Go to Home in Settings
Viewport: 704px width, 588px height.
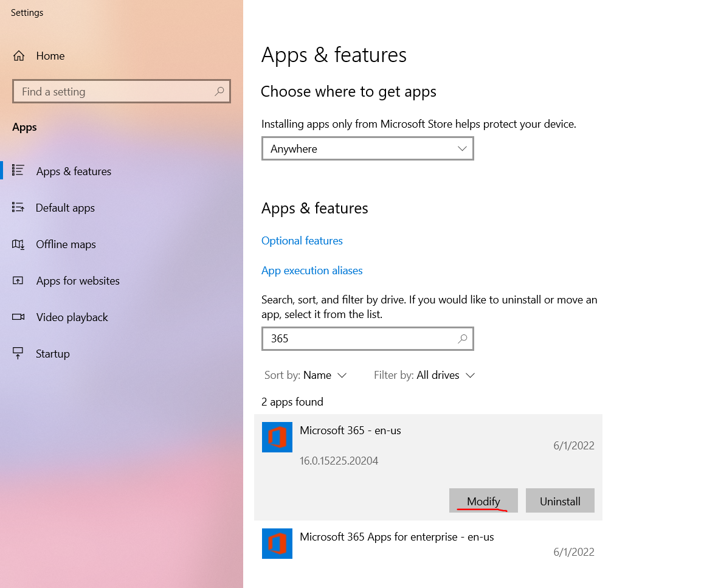click(x=50, y=56)
